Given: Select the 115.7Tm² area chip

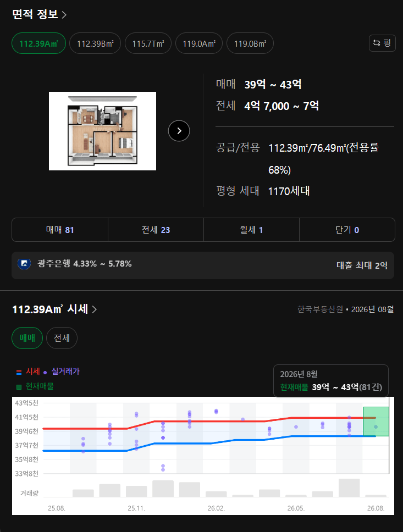Looking at the screenshot, I should click(x=148, y=43).
